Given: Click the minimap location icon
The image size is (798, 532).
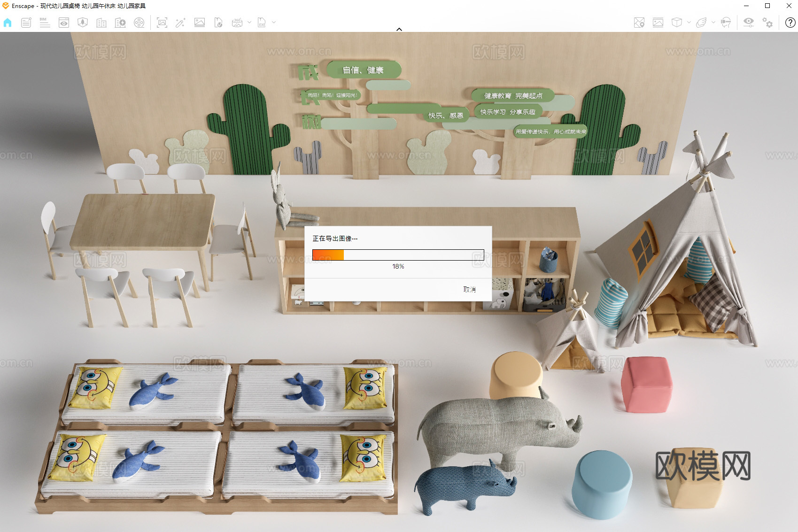Looking at the screenshot, I should (x=639, y=23).
